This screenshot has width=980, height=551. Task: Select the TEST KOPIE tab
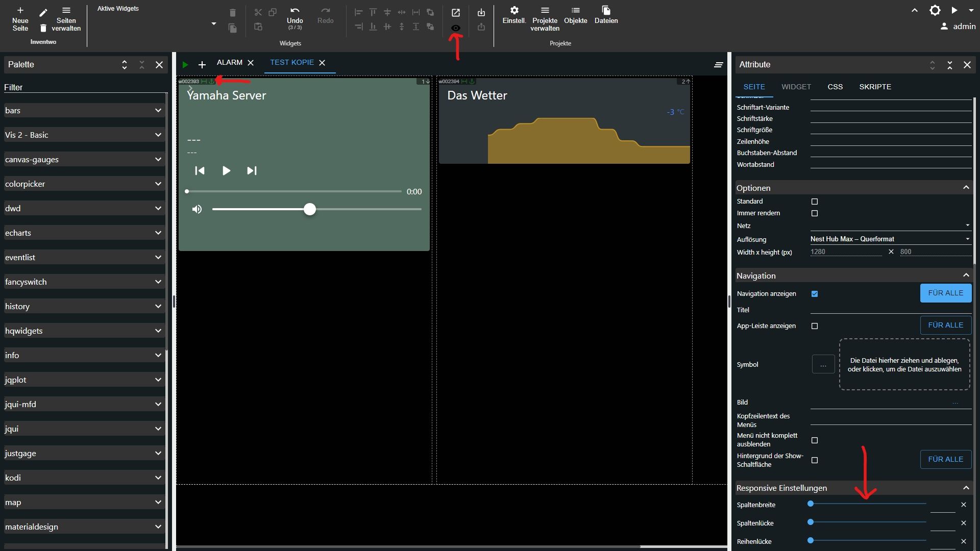(292, 62)
